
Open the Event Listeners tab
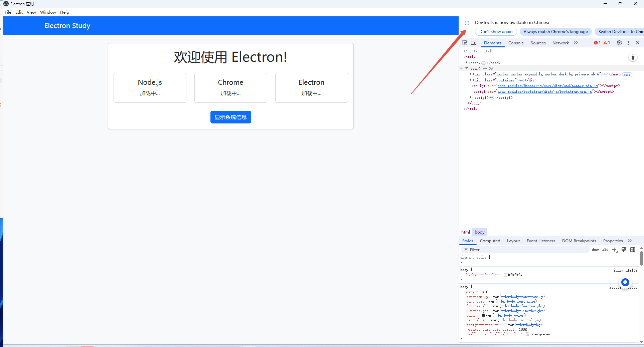pos(541,241)
